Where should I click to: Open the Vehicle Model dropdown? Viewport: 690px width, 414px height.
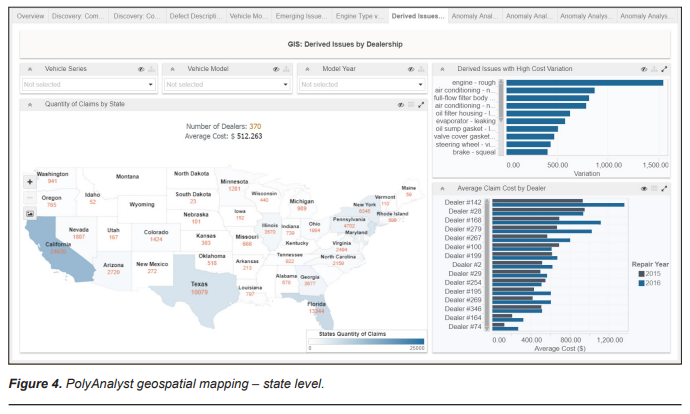click(227, 84)
